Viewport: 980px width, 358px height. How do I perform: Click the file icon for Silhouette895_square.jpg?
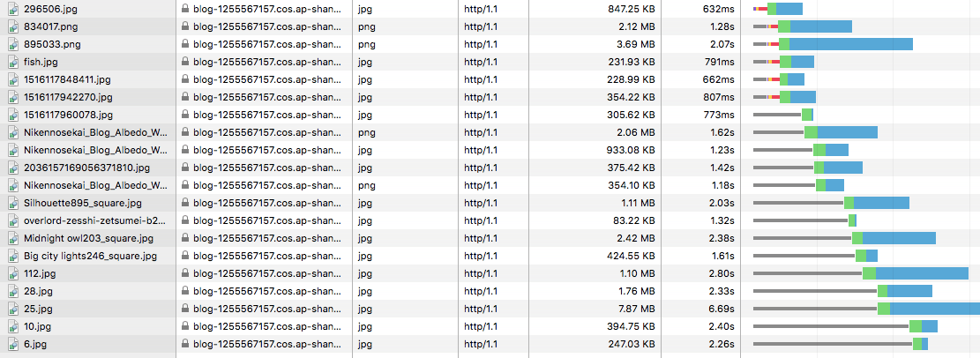tap(13, 203)
